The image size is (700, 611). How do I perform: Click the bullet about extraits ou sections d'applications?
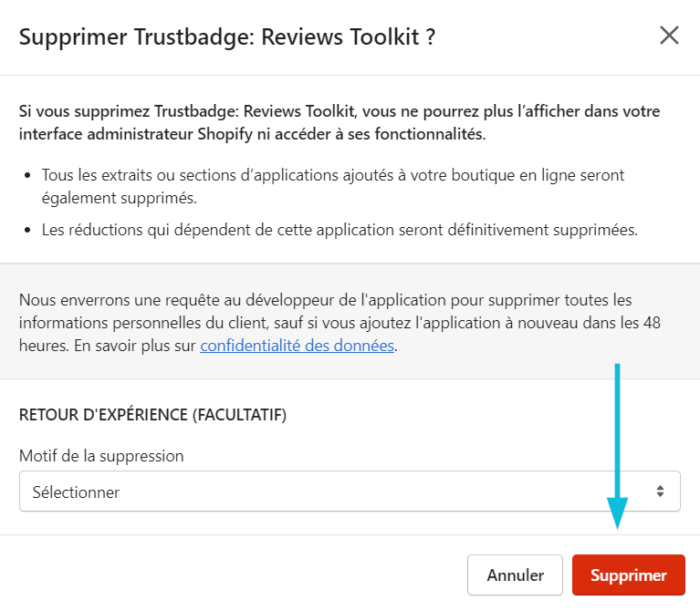(x=332, y=186)
